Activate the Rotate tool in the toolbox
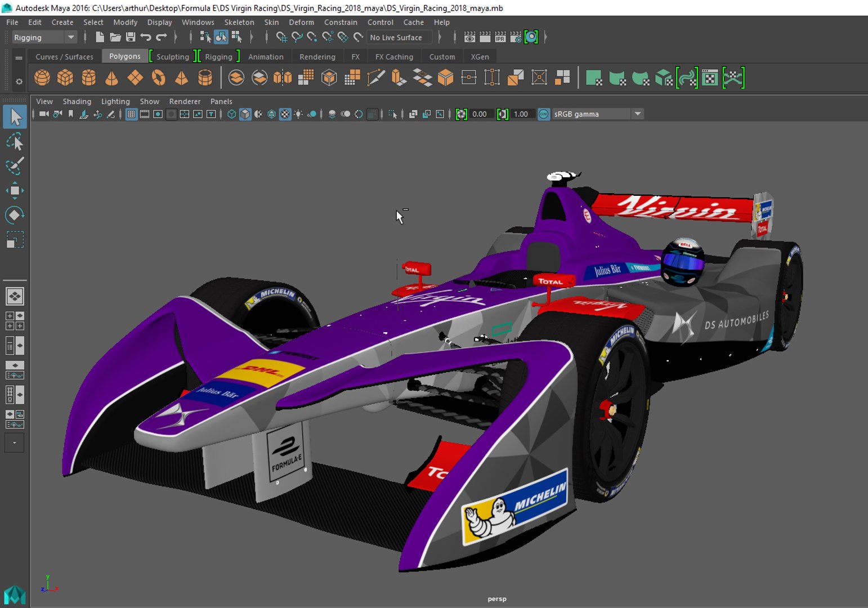 pos(15,215)
